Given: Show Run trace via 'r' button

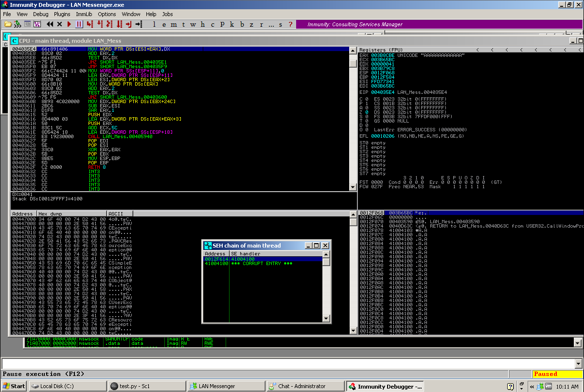Looking at the screenshot, I should click(x=261, y=24).
